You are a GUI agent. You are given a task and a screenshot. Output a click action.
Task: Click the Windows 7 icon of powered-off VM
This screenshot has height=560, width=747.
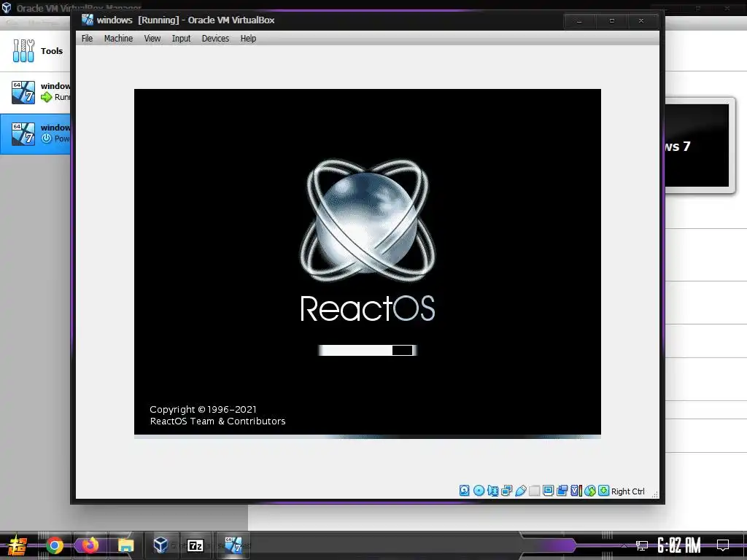23,134
